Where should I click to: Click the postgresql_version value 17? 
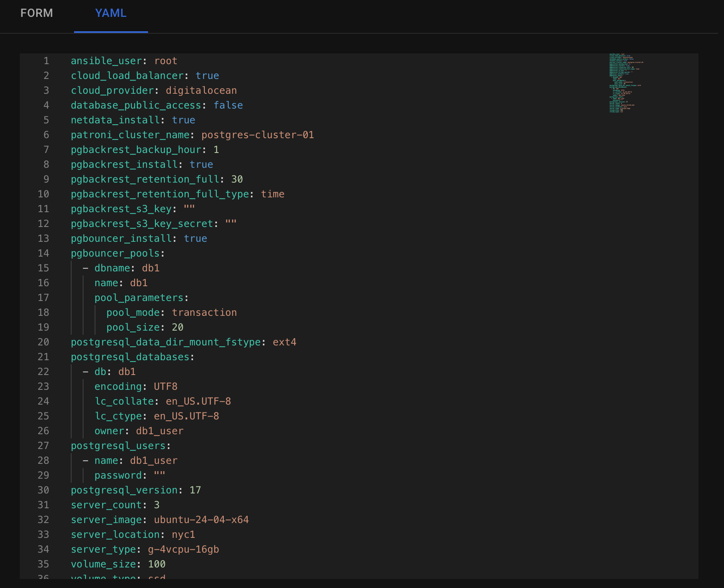195,490
